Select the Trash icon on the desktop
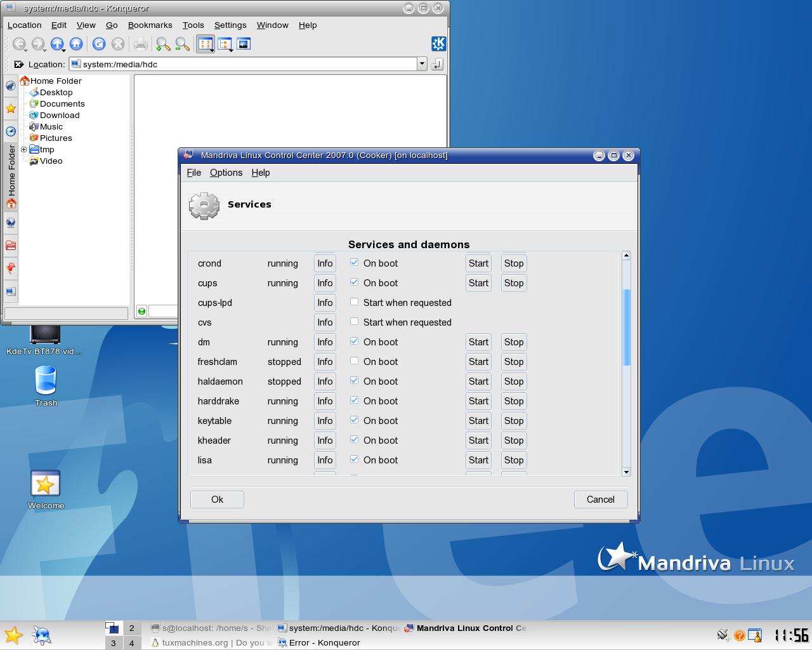This screenshot has height=650, width=812. click(x=46, y=385)
